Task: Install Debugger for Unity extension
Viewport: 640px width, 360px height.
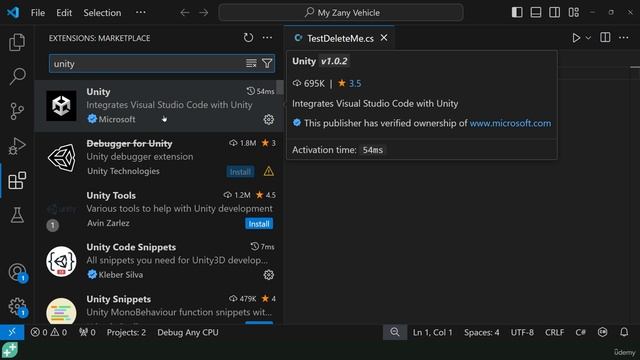Action: [240, 172]
